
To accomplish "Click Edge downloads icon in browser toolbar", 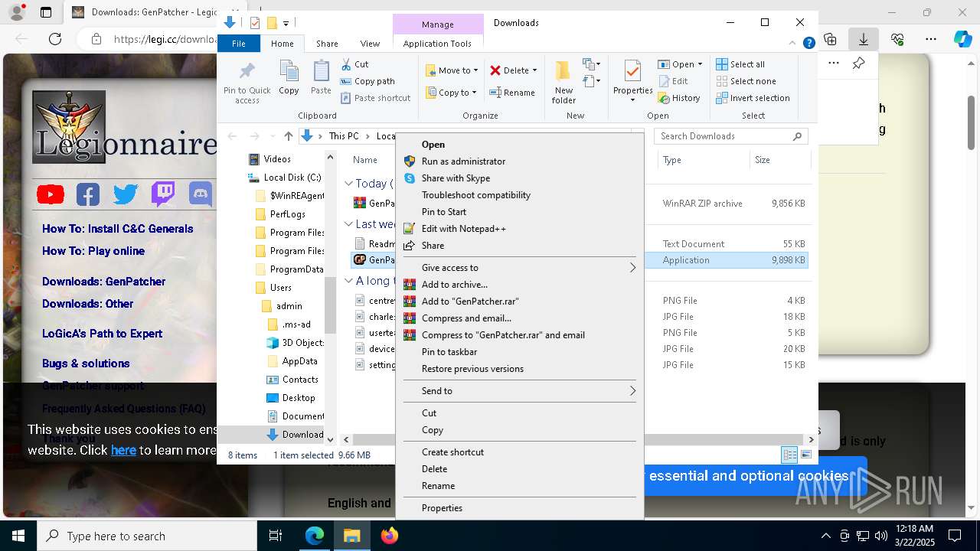I will [x=863, y=39].
